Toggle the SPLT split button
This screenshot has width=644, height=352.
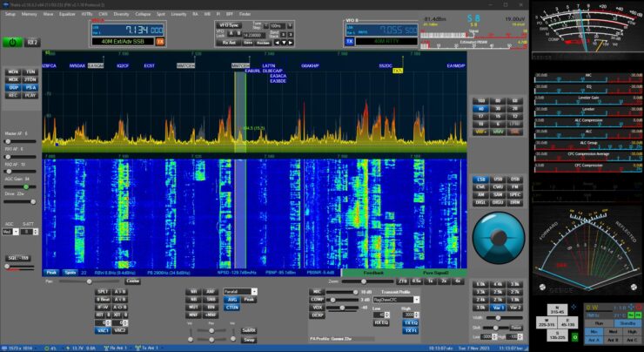103,292
